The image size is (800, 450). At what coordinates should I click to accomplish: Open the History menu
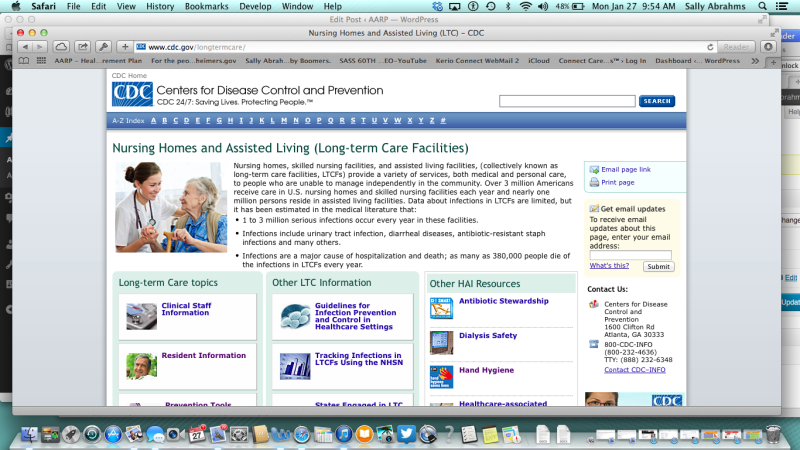pos(160,7)
